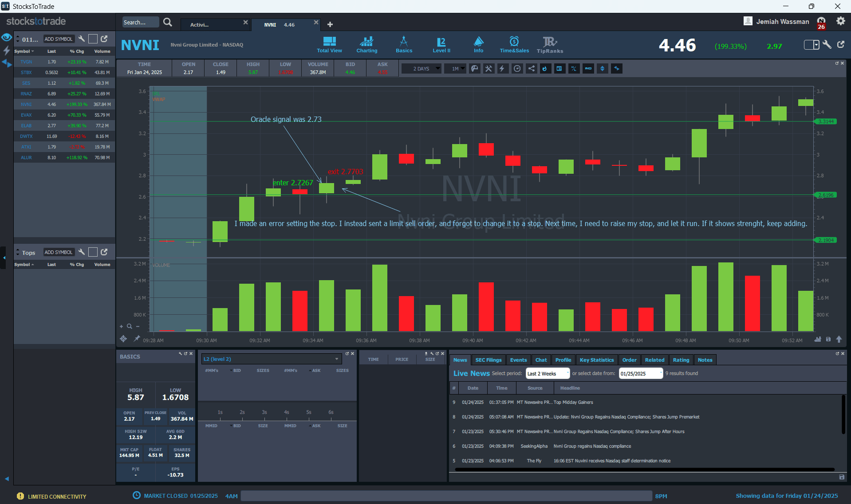Open the Charting view
This screenshot has width=851, height=504.
pos(366,45)
